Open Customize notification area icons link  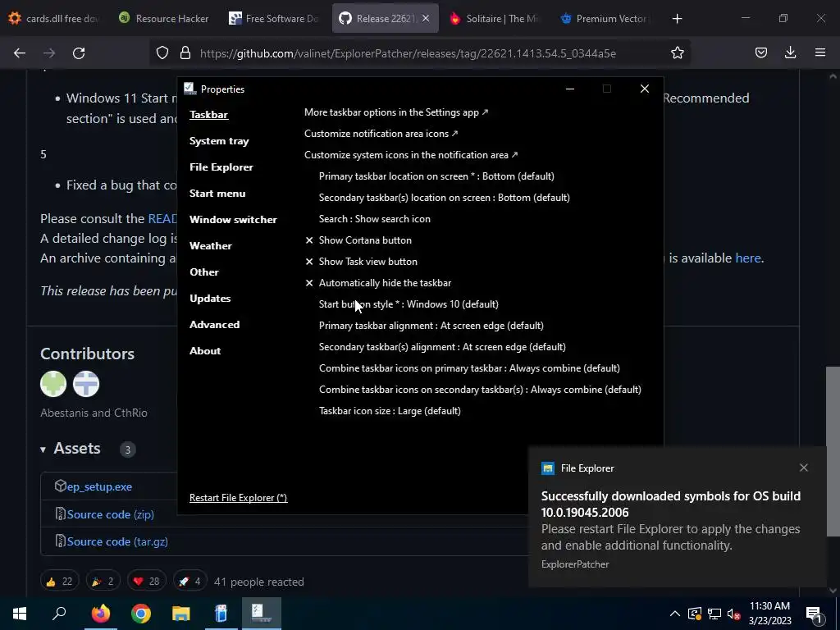381,134
